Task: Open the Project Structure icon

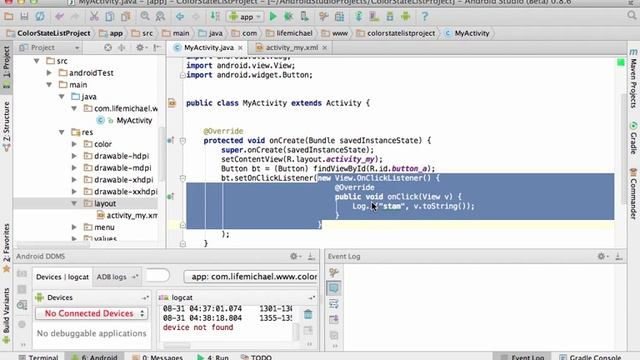Action: click(x=339, y=17)
